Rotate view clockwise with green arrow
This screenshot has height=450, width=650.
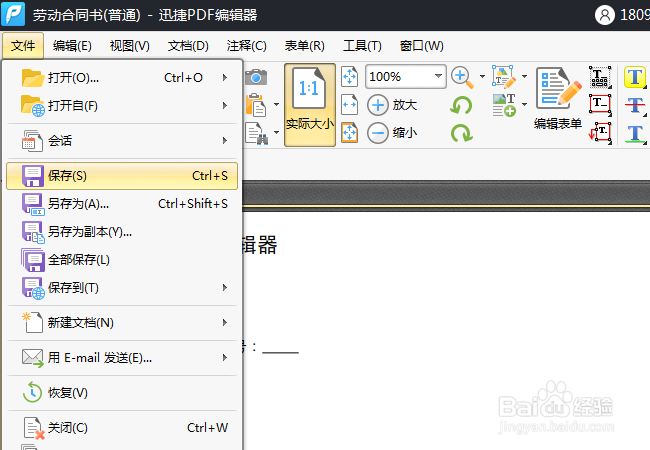tap(461, 133)
